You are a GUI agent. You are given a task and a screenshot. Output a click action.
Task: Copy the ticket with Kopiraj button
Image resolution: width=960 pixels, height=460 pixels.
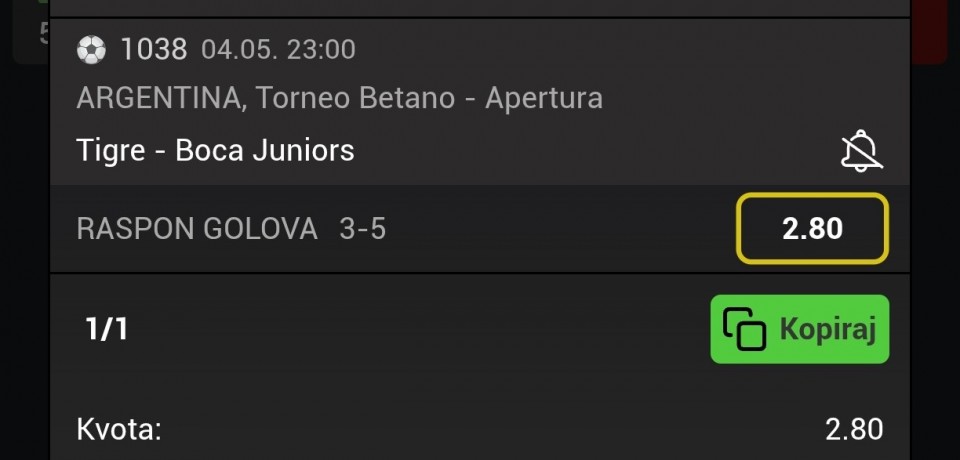tap(800, 329)
